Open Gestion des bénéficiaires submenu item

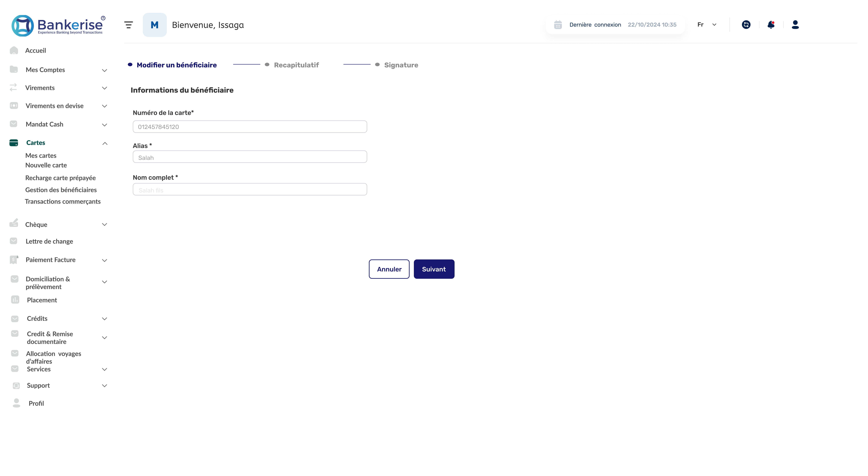click(61, 190)
